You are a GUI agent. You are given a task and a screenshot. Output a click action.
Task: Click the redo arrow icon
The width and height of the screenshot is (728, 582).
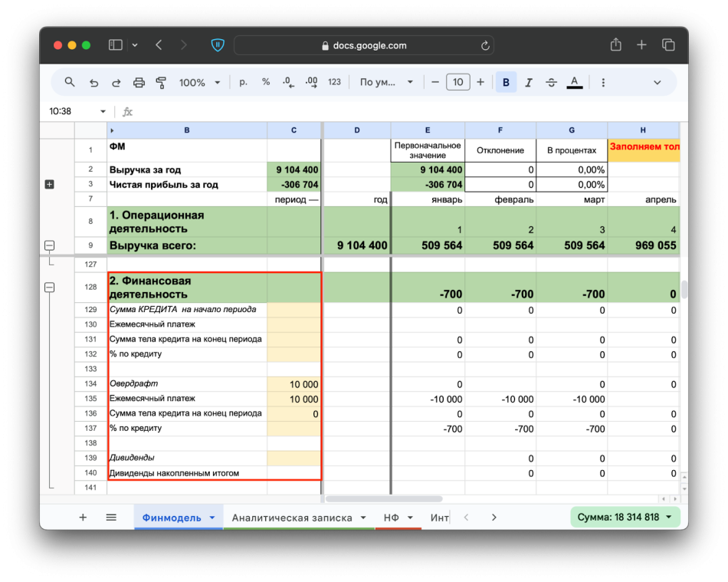tap(116, 82)
